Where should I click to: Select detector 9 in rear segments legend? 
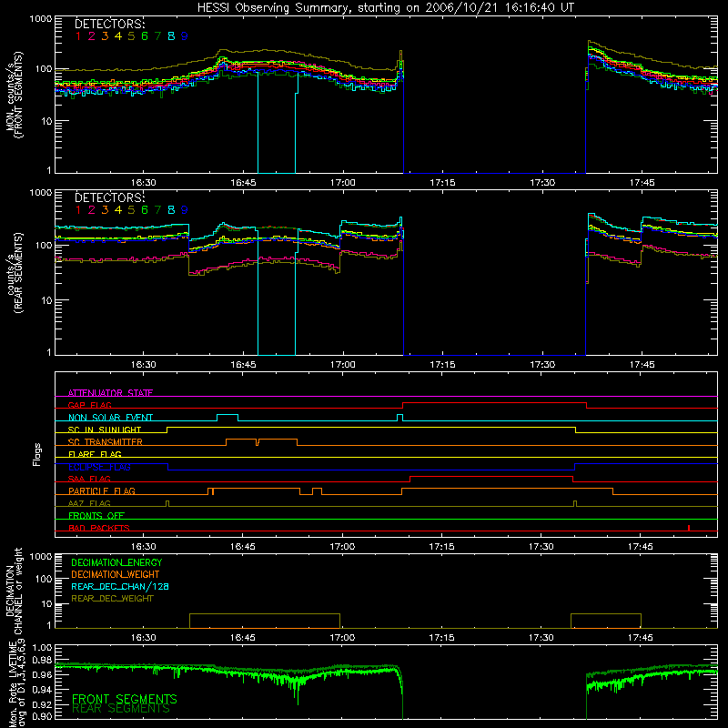tap(185, 210)
